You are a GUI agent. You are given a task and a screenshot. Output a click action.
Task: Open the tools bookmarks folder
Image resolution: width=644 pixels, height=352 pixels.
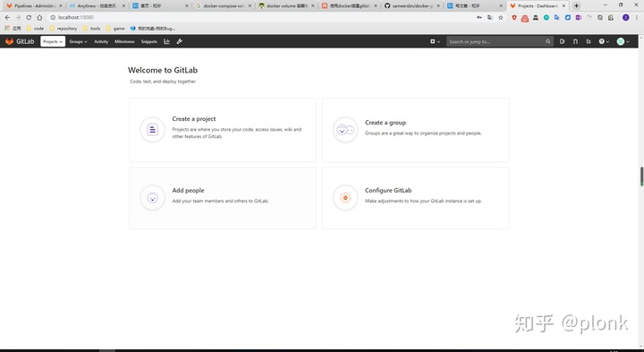(91, 29)
